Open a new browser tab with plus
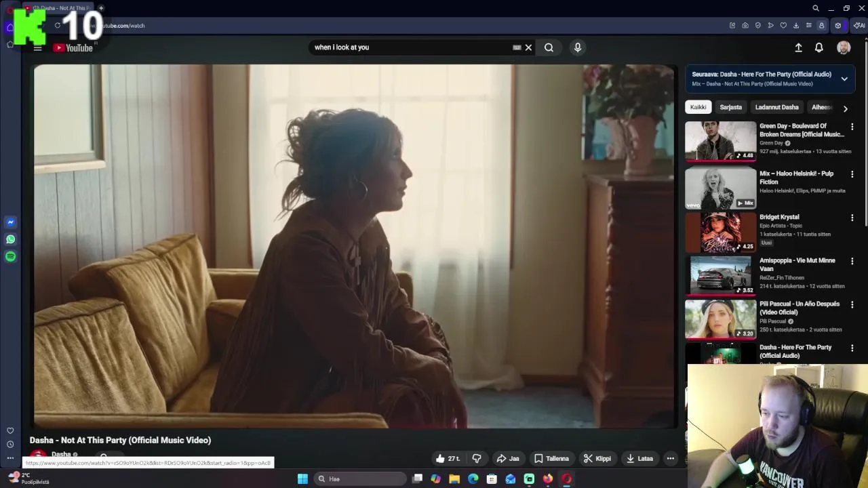Image resolution: width=868 pixels, height=488 pixels. coord(101,8)
